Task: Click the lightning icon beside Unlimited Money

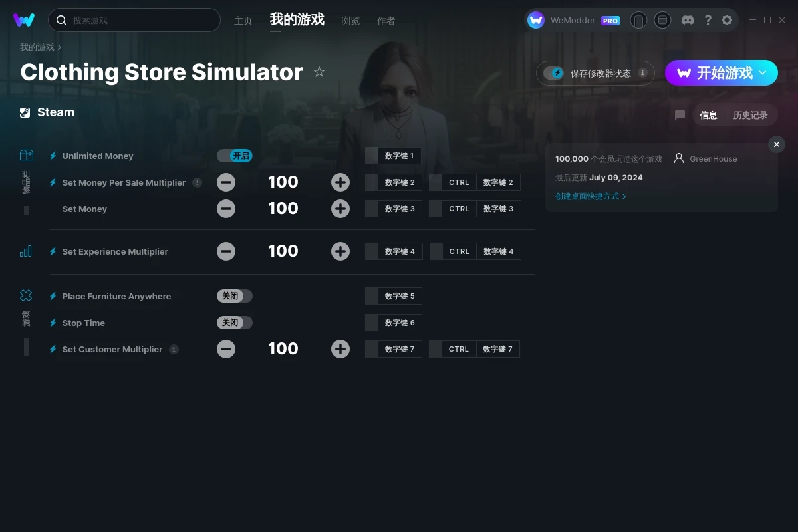Action: (x=53, y=156)
